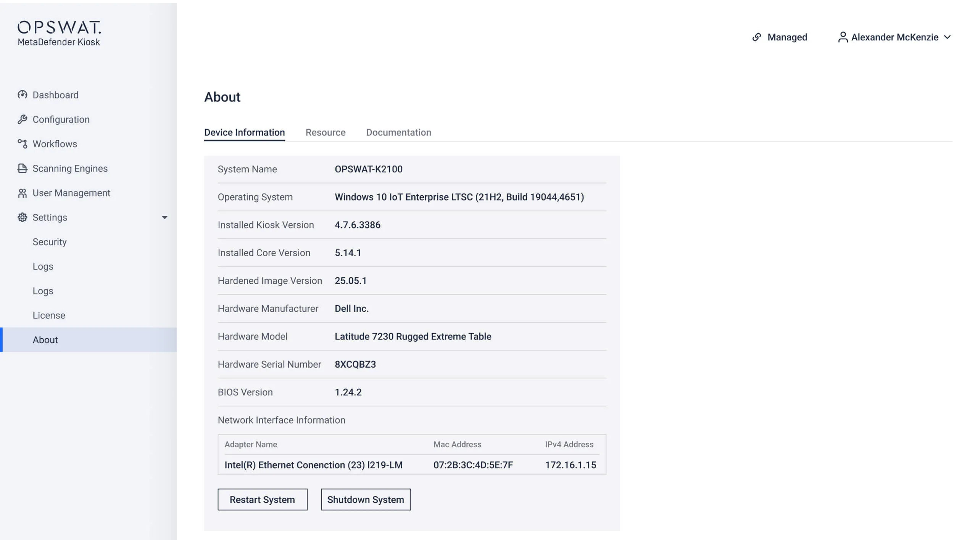This screenshot has height=540, width=980.
Task: Click the Dashboard gauge icon
Action: (x=22, y=95)
